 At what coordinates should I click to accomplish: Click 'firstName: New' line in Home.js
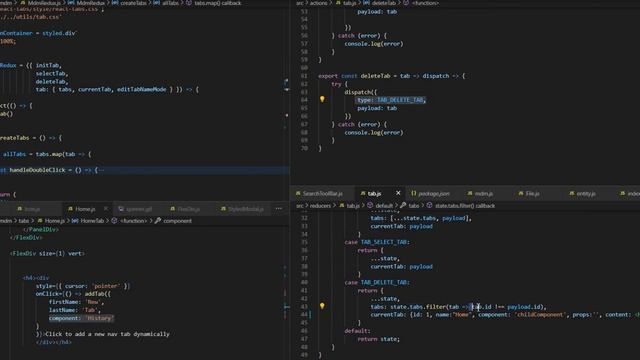pos(76,302)
